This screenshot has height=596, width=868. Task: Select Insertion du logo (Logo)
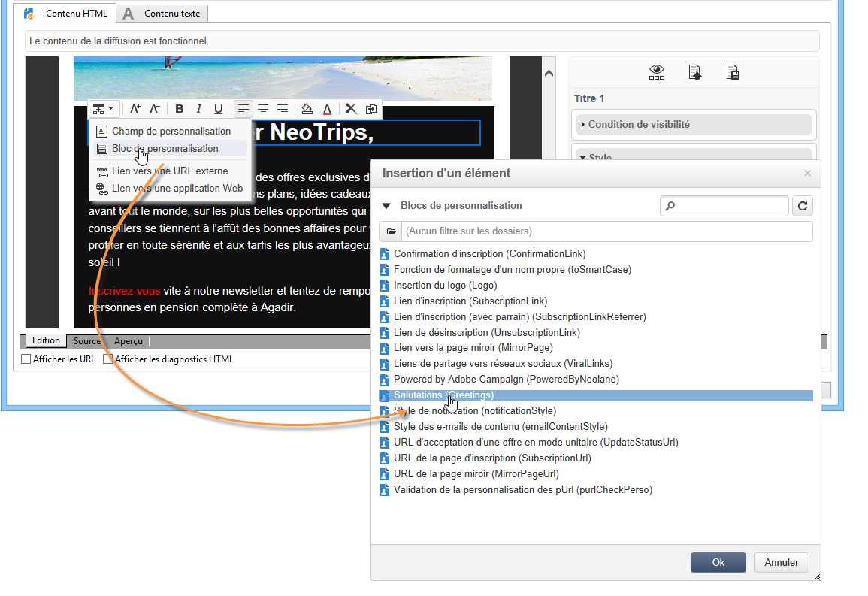pyautogui.click(x=445, y=285)
